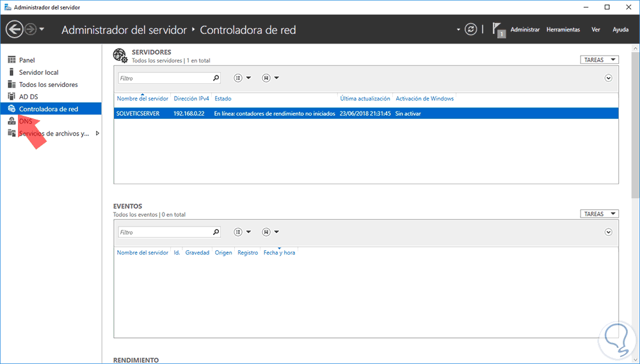Expand Servidores filter panel chevron

(608, 78)
